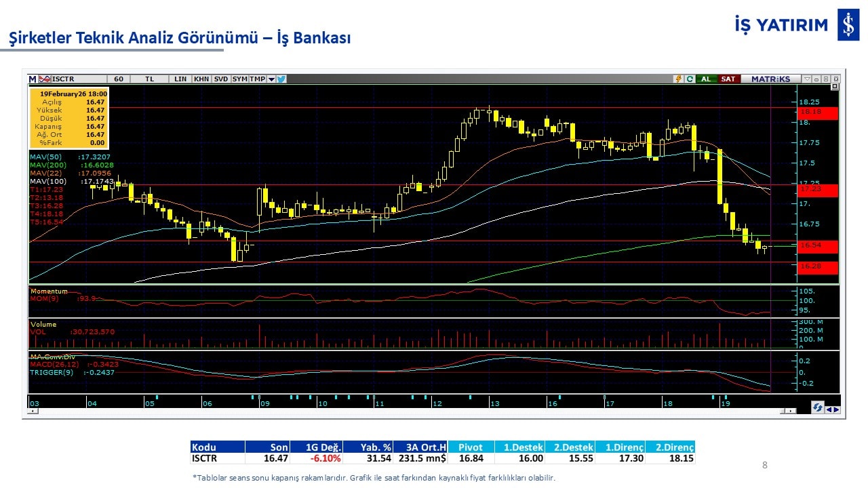Toggle the SVD option in toolbar
The image size is (868, 488).
pos(221,79)
